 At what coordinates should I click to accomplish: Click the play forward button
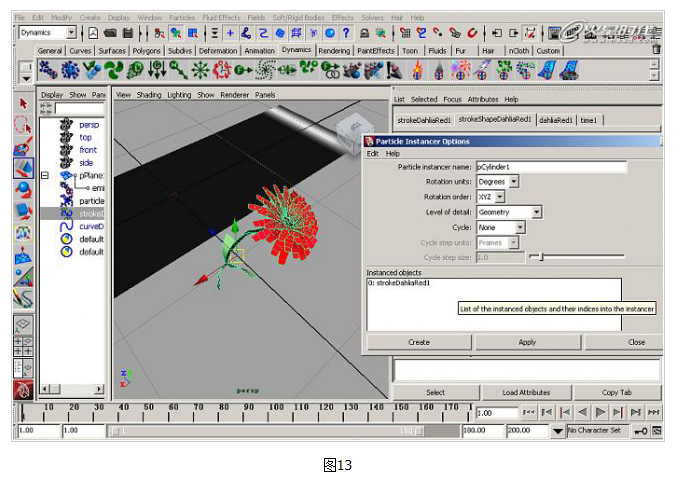(x=599, y=412)
